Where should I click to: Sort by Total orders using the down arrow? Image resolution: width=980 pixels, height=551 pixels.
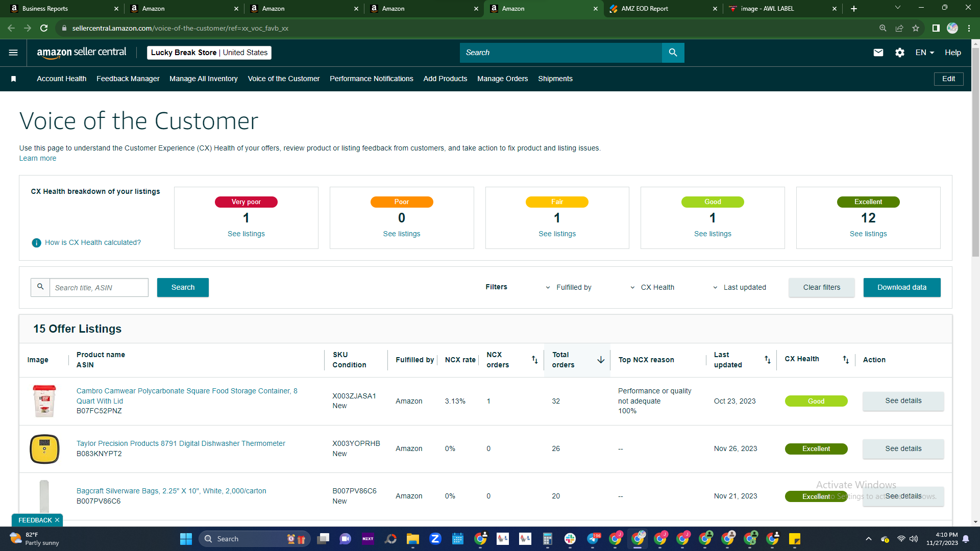click(601, 360)
